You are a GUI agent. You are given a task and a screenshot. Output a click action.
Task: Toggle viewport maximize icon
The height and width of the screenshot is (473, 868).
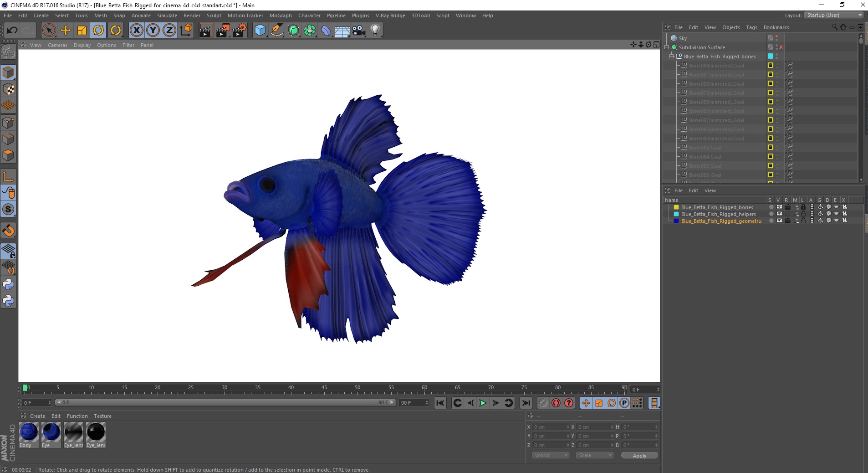(656, 45)
